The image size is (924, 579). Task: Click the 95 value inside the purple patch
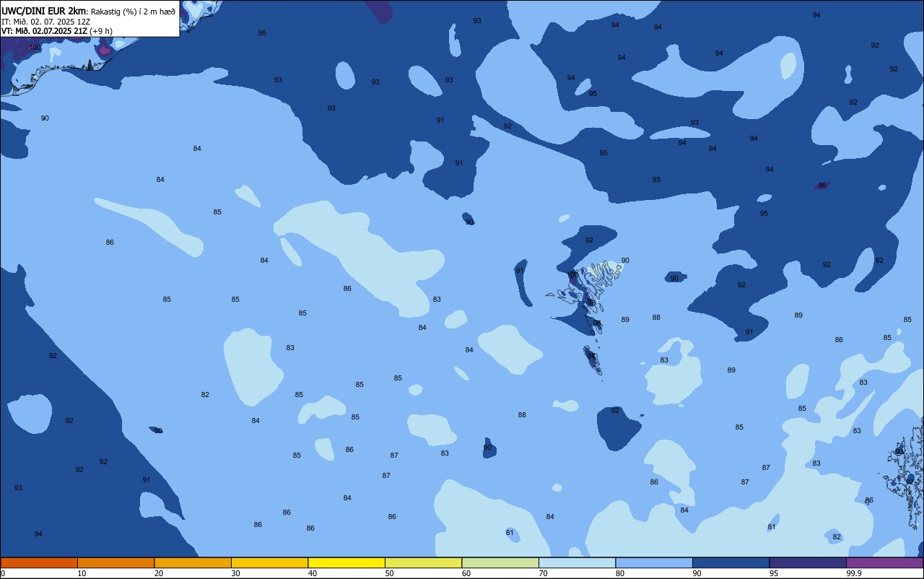point(822,186)
